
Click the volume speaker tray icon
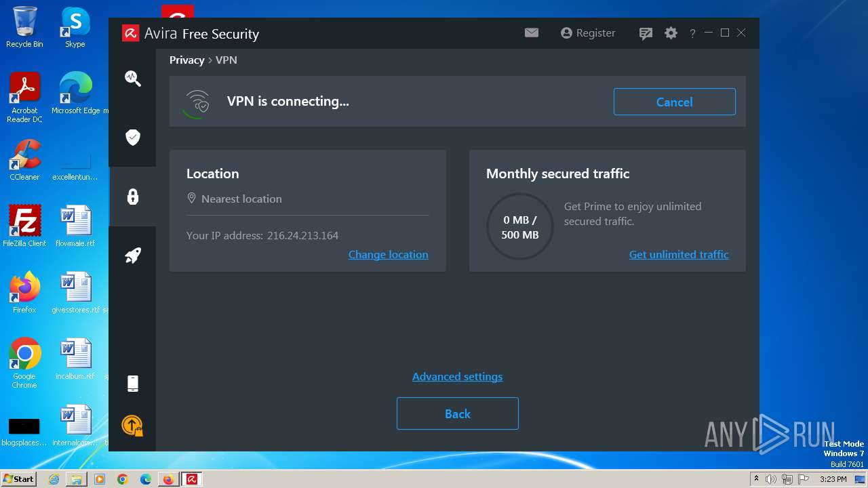point(771,479)
